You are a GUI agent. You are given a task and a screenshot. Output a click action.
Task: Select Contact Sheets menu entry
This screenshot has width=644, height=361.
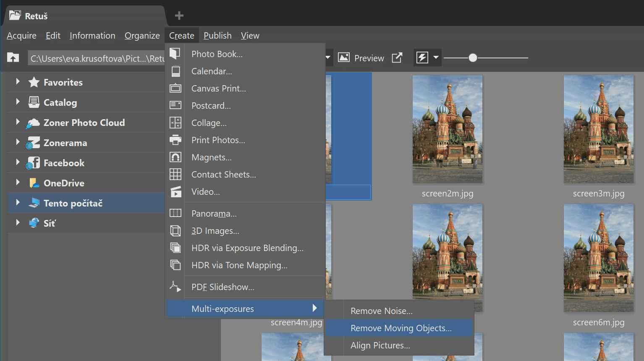tap(245, 174)
